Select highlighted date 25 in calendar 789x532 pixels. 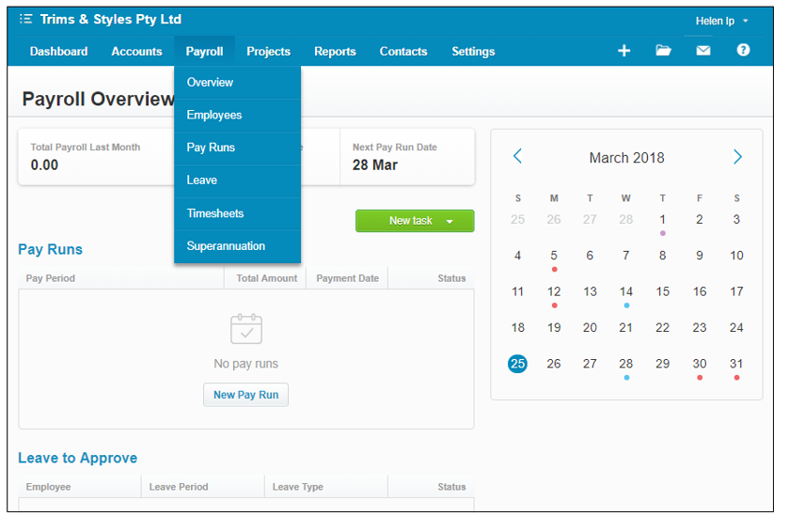[x=518, y=364]
